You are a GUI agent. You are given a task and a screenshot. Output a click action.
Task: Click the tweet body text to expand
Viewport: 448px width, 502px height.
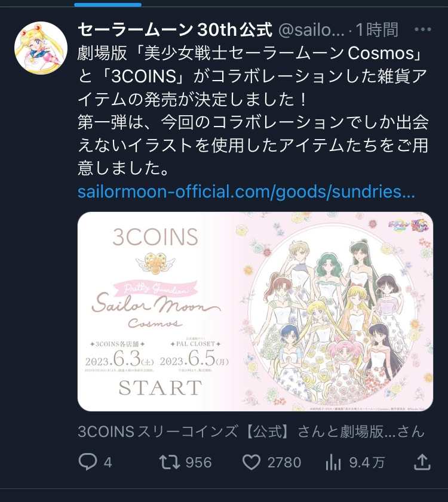point(253,111)
